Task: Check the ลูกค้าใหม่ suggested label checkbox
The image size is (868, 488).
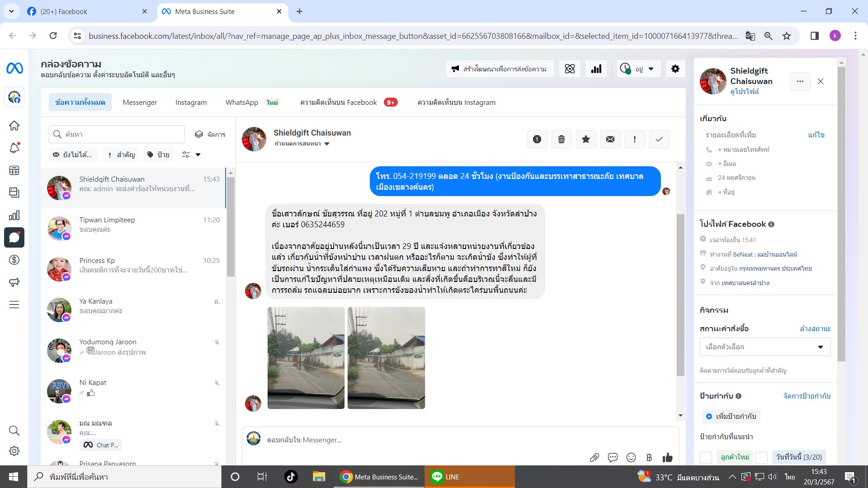Action: click(706, 457)
